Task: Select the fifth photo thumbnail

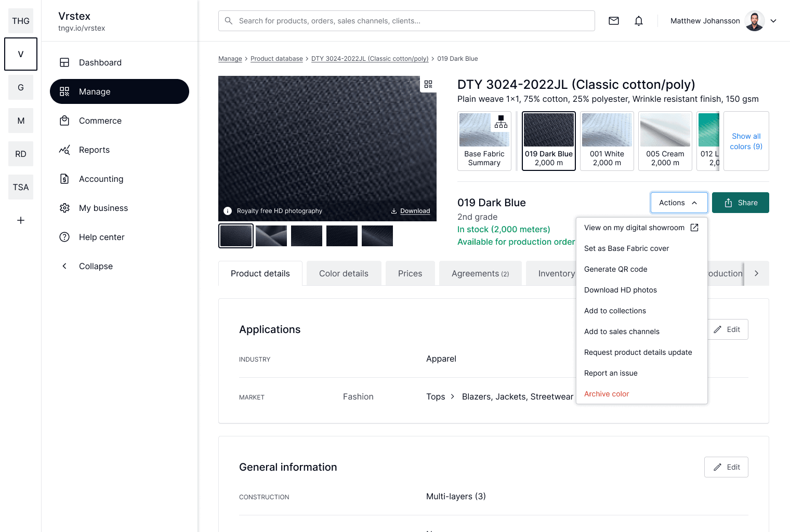Action: (377, 236)
